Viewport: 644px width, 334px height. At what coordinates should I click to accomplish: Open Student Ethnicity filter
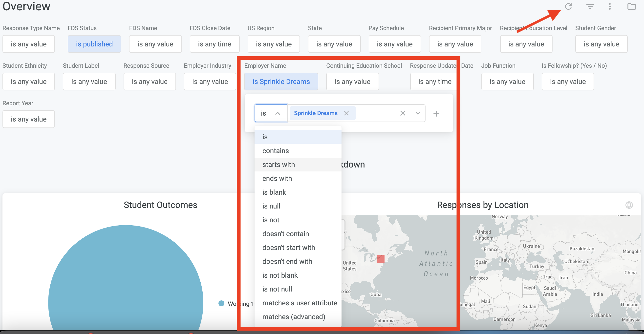pos(28,82)
